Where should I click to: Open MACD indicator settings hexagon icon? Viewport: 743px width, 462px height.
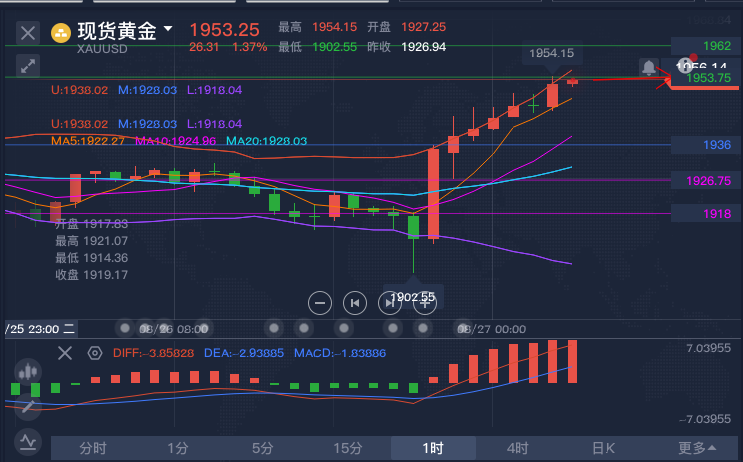95,353
